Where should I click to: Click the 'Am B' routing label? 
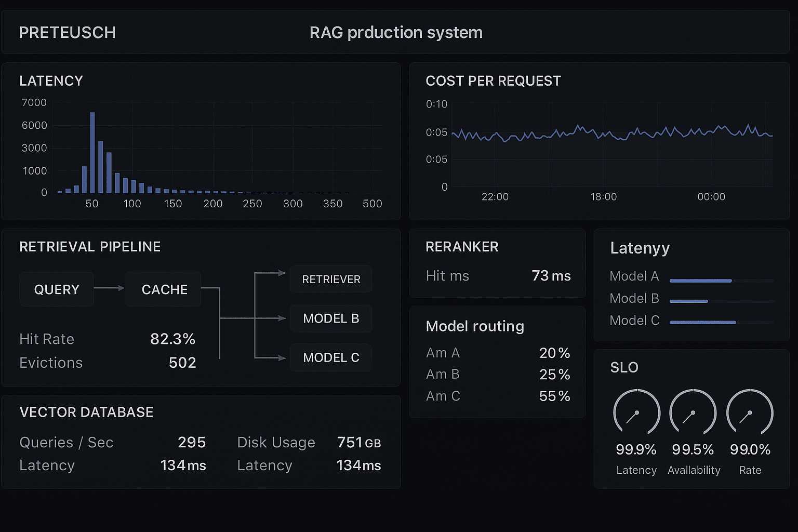click(443, 374)
